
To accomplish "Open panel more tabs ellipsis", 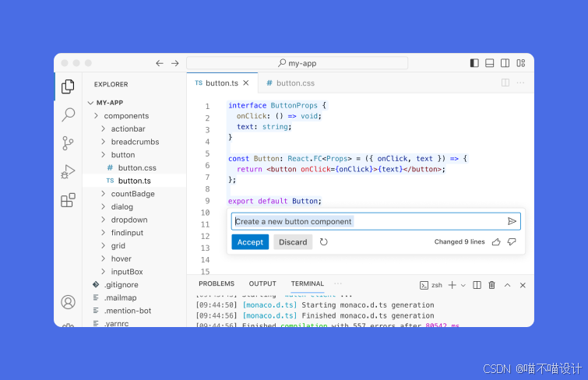I will [338, 283].
